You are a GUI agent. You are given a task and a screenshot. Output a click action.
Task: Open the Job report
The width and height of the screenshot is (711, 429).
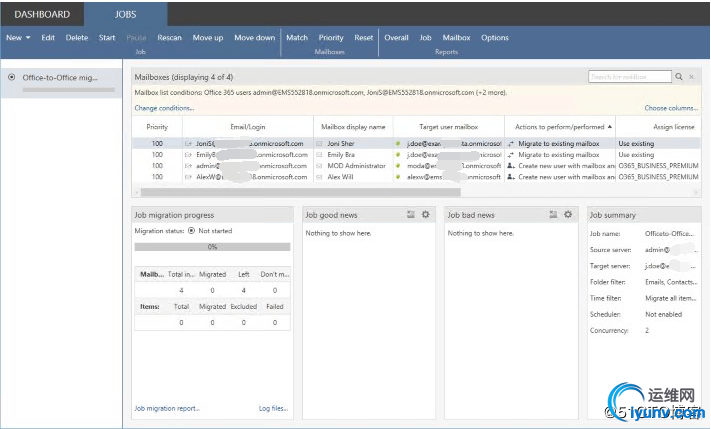point(425,38)
